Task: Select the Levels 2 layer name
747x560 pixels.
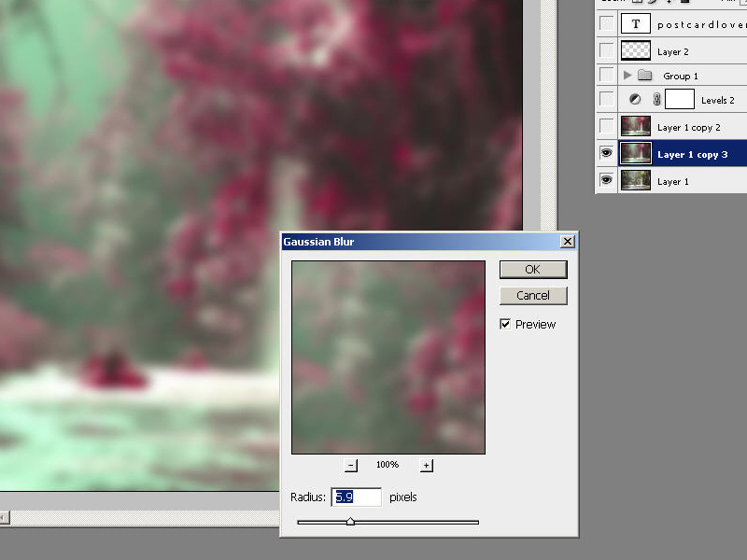Action: pyautogui.click(x=717, y=101)
